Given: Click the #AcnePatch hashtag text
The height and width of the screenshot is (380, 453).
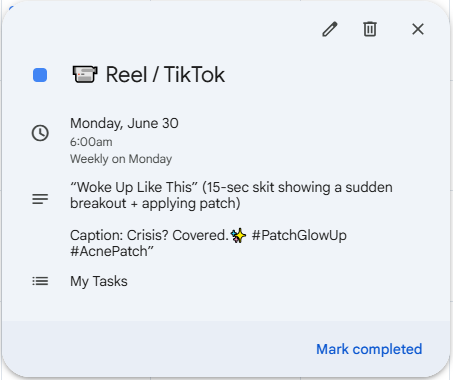Looking at the screenshot, I should click(112, 251).
